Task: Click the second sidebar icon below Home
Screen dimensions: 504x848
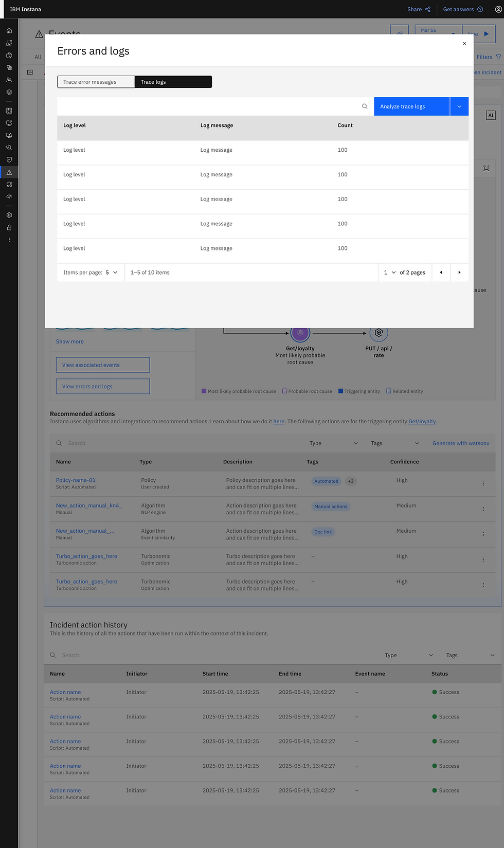Action: [9, 43]
